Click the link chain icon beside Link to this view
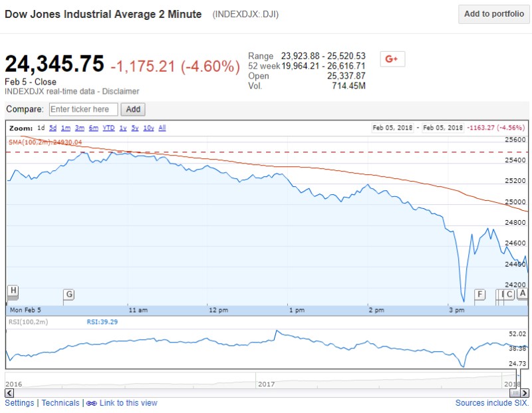Image resolution: width=532 pixels, height=413 pixels. (91, 403)
